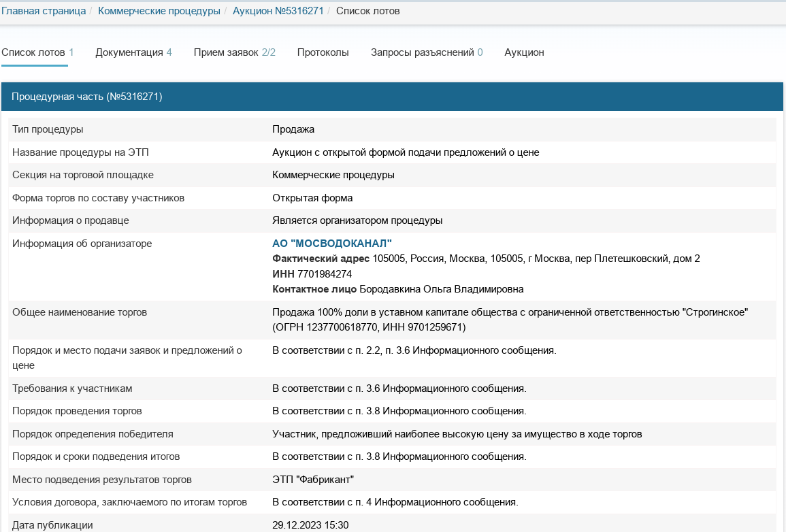Click the value Открытая форма
The width and height of the screenshot is (786, 532).
pos(312,198)
